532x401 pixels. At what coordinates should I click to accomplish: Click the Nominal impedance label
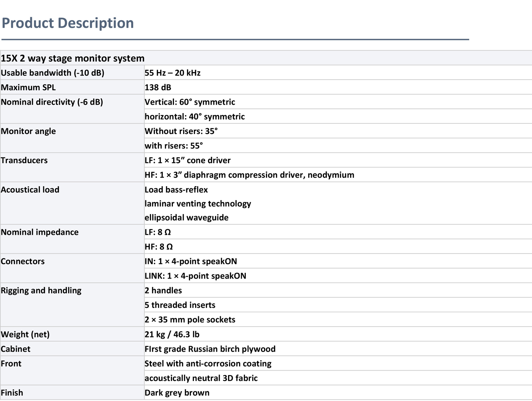40,232
